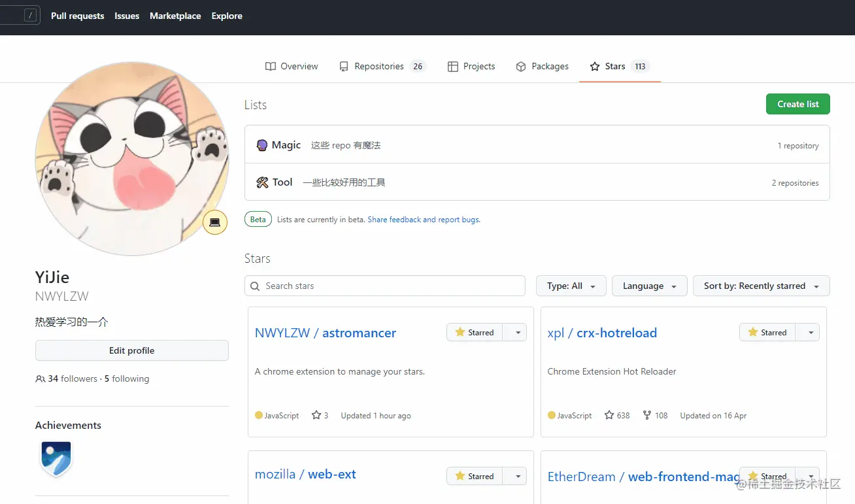Click into the Search stars field
Viewport: 855px width, 504px height.
coord(385,286)
